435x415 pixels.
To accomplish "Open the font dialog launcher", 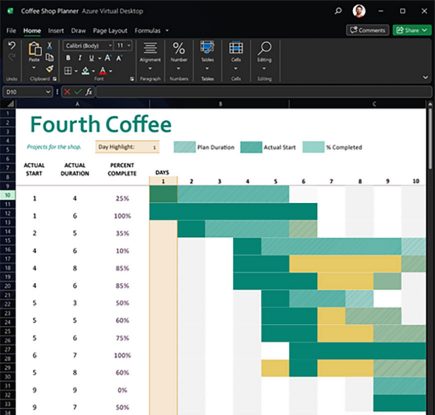I will pos(132,79).
